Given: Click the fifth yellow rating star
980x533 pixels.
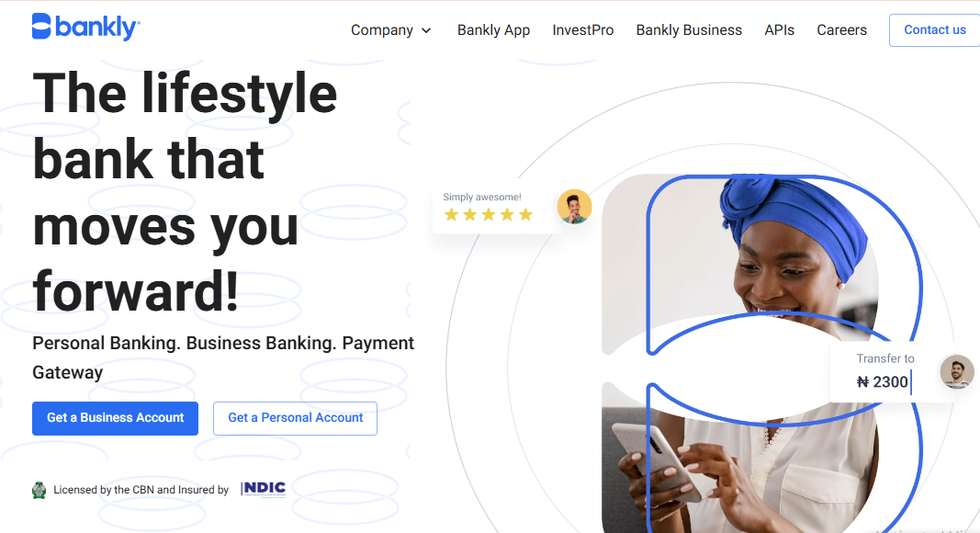Looking at the screenshot, I should pos(525,214).
